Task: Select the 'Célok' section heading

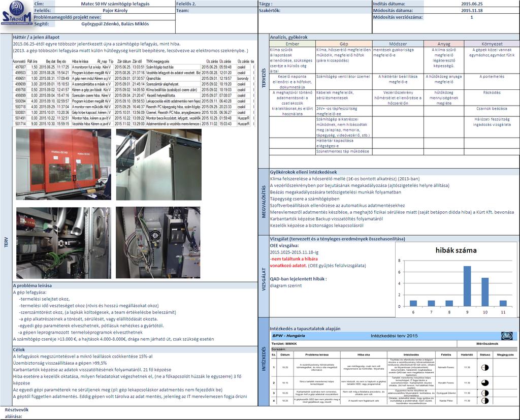Action: pyautogui.click(x=19, y=350)
